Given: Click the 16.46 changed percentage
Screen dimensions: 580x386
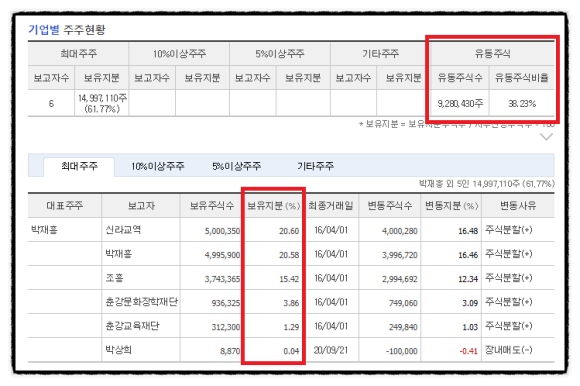Looking at the screenshot, I should [x=468, y=255].
